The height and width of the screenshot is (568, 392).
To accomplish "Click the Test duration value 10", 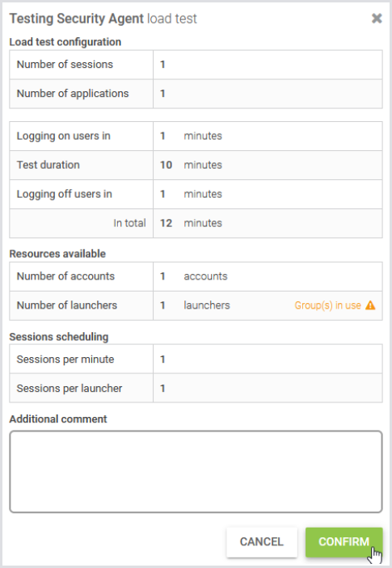I will click(x=166, y=165).
